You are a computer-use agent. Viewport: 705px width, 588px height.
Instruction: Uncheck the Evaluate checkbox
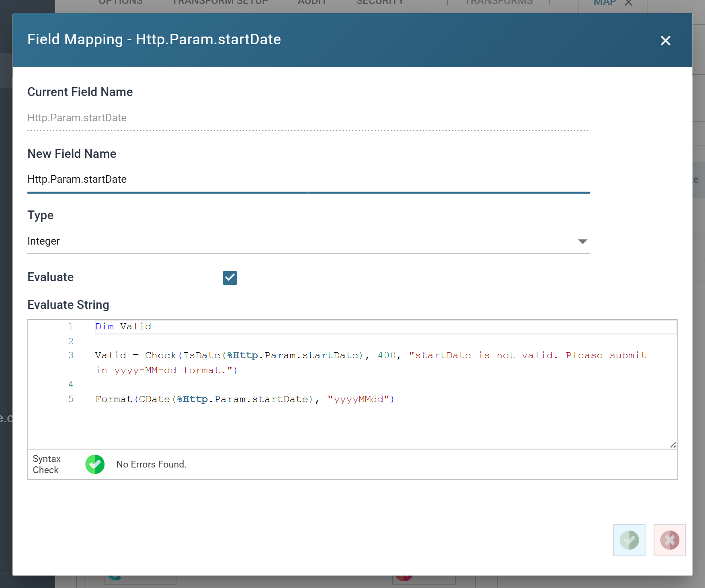tap(230, 278)
